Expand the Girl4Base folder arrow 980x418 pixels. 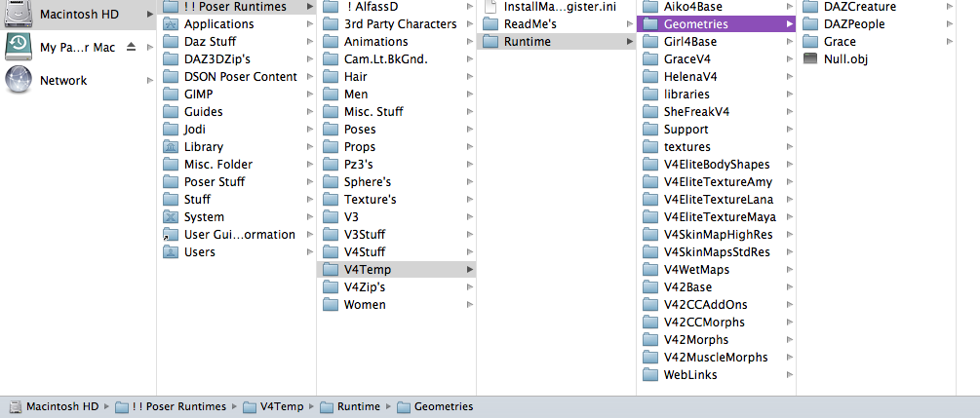[790, 42]
